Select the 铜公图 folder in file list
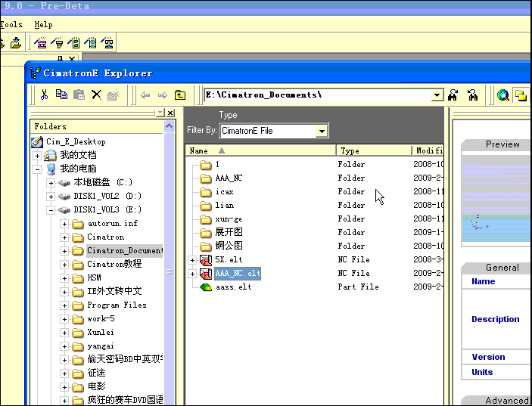 pos(229,246)
